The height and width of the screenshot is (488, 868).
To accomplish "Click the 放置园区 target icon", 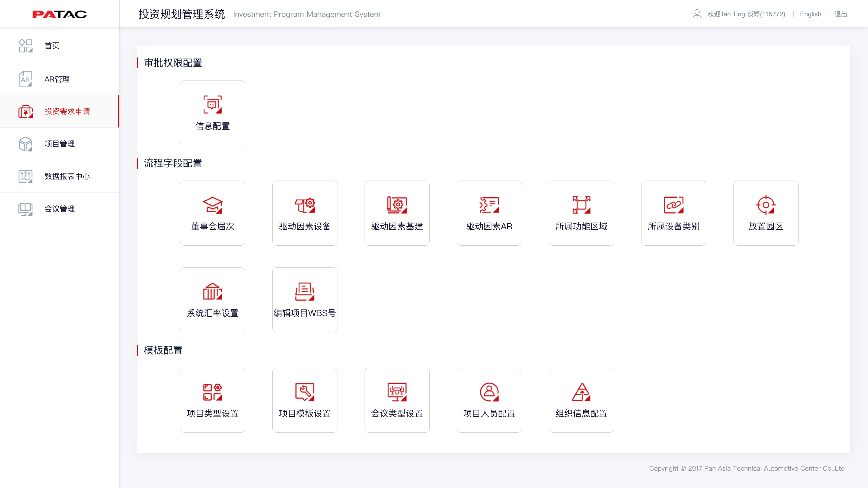I will tap(765, 213).
